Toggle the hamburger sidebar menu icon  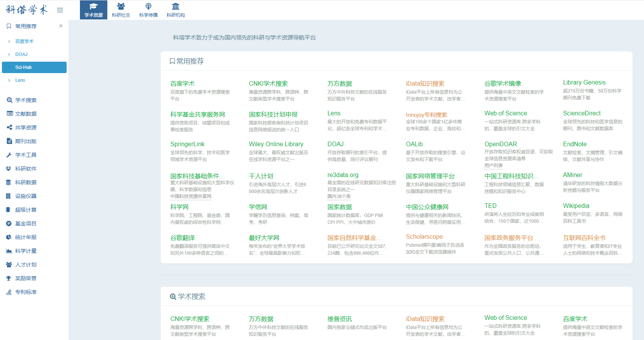60,10
